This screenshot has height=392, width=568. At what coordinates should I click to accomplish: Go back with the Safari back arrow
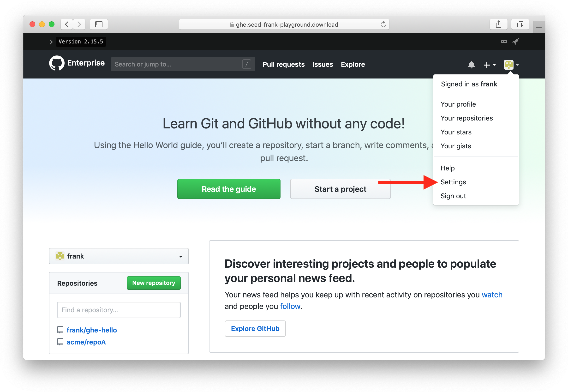coord(67,24)
